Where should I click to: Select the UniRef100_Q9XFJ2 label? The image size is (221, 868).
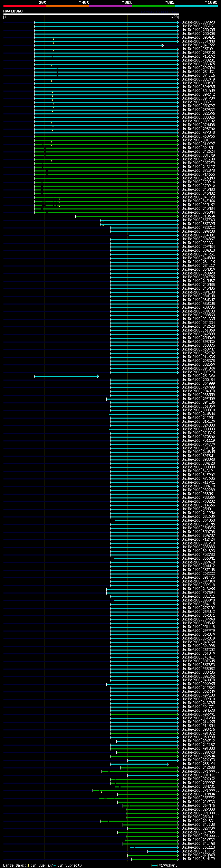coord(198,741)
